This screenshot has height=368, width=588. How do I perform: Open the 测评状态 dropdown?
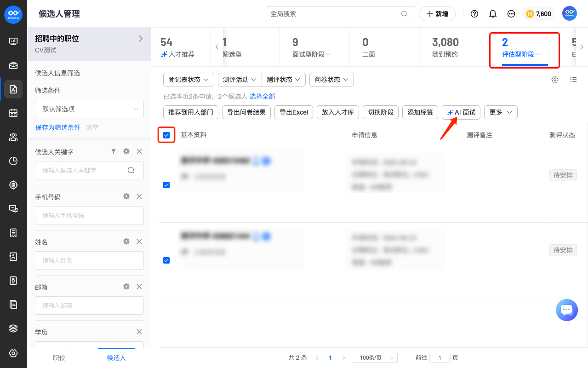point(284,80)
